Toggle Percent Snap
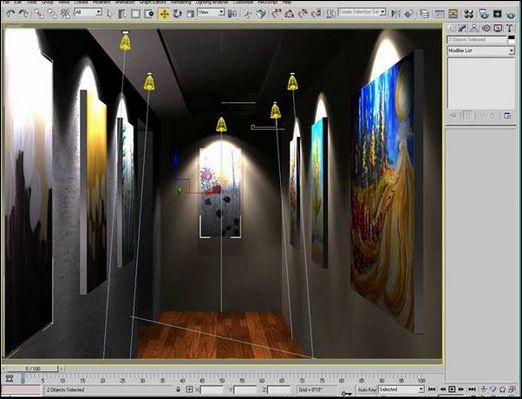522x399 pixels. pos(303,13)
